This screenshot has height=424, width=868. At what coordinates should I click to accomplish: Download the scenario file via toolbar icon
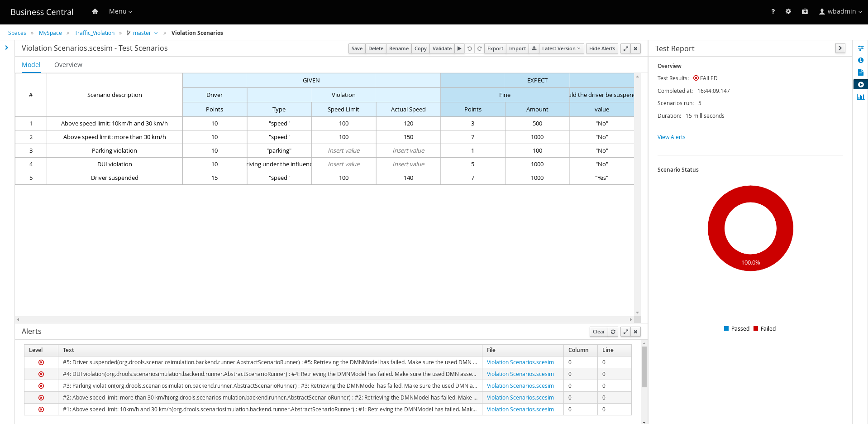coord(534,48)
